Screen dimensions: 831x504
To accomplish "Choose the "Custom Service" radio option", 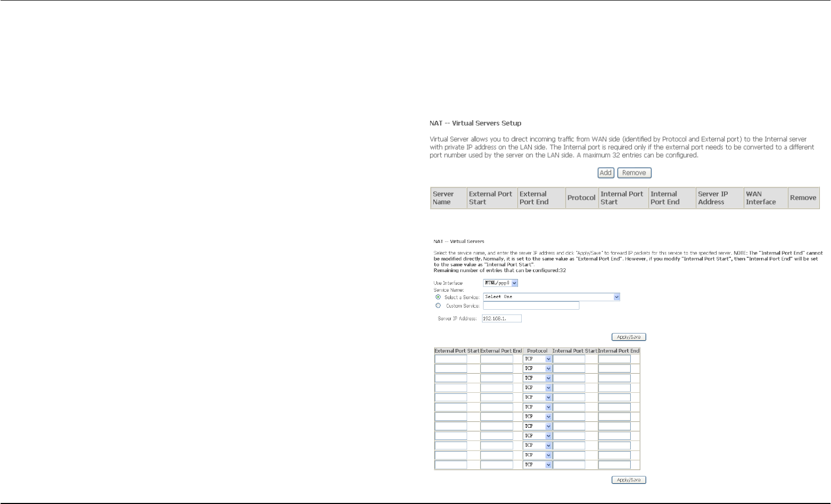I will click(x=438, y=305).
